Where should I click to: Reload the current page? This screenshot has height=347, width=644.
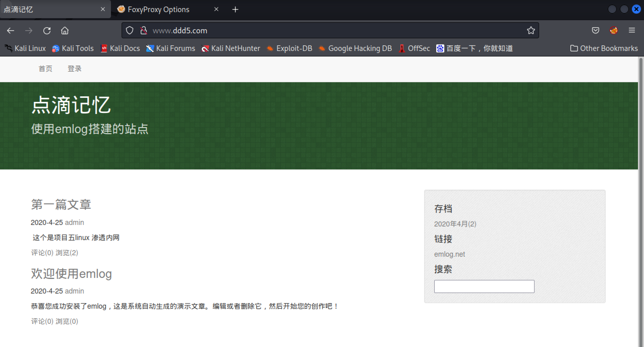47,31
